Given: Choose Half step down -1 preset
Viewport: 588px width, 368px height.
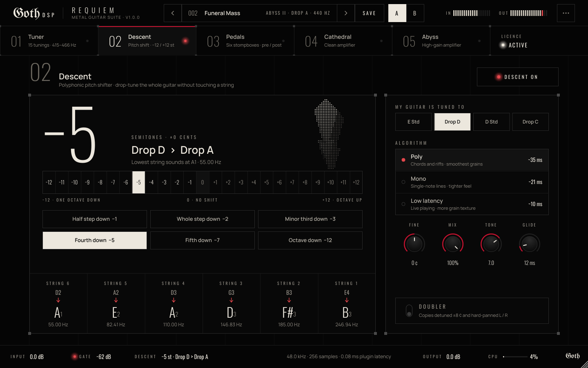Looking at the screenshot, I should [95, 219].
